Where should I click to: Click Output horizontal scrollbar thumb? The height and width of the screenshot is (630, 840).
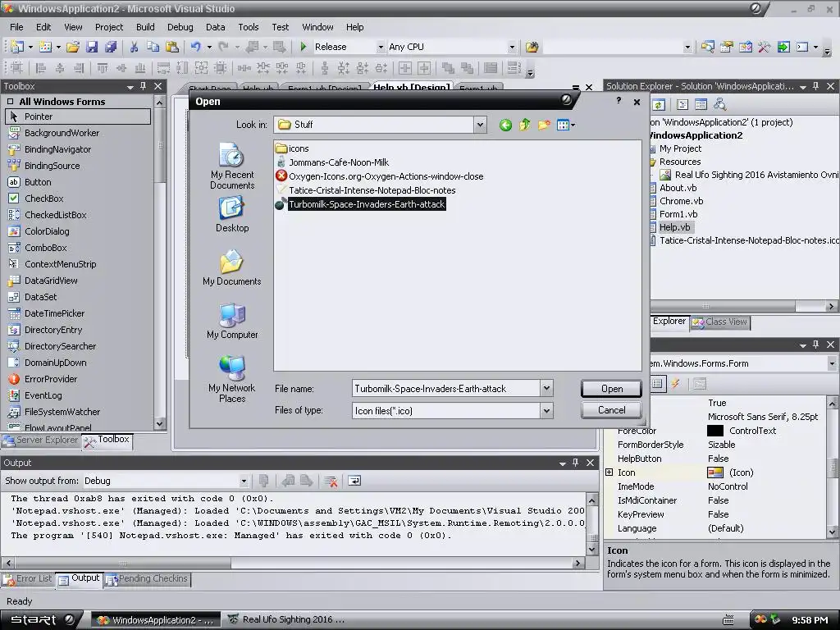pos(123,564)
